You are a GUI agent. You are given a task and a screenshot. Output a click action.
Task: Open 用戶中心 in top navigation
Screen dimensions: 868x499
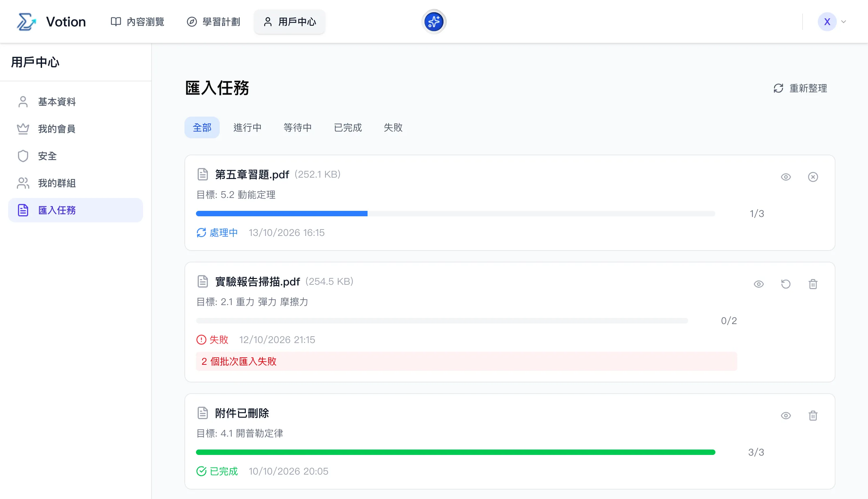(290, 22)
